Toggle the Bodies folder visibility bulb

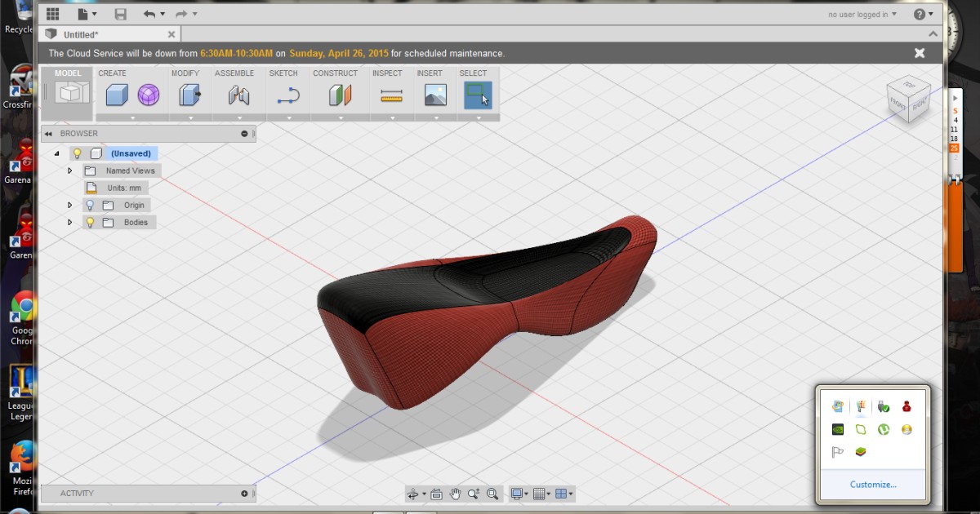point(91,222)
